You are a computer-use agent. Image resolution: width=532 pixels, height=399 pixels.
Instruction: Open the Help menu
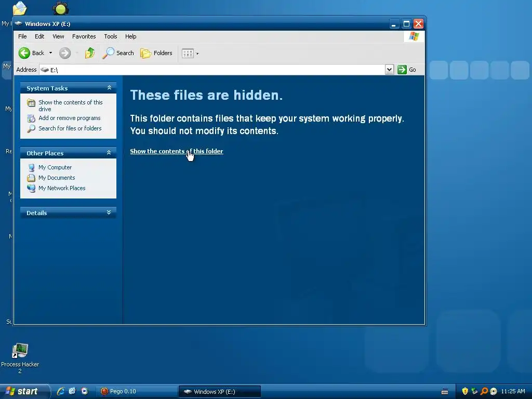coord(130,36)
